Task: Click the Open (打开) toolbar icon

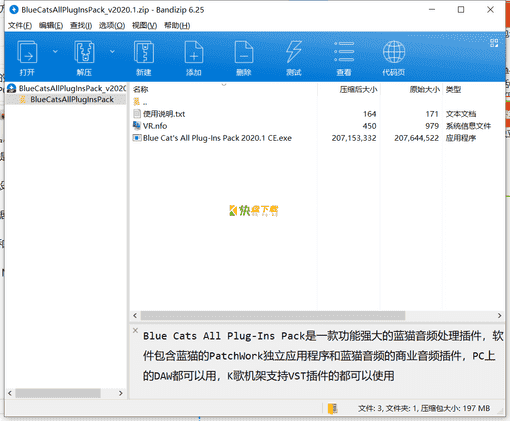Action: [27, 52]
